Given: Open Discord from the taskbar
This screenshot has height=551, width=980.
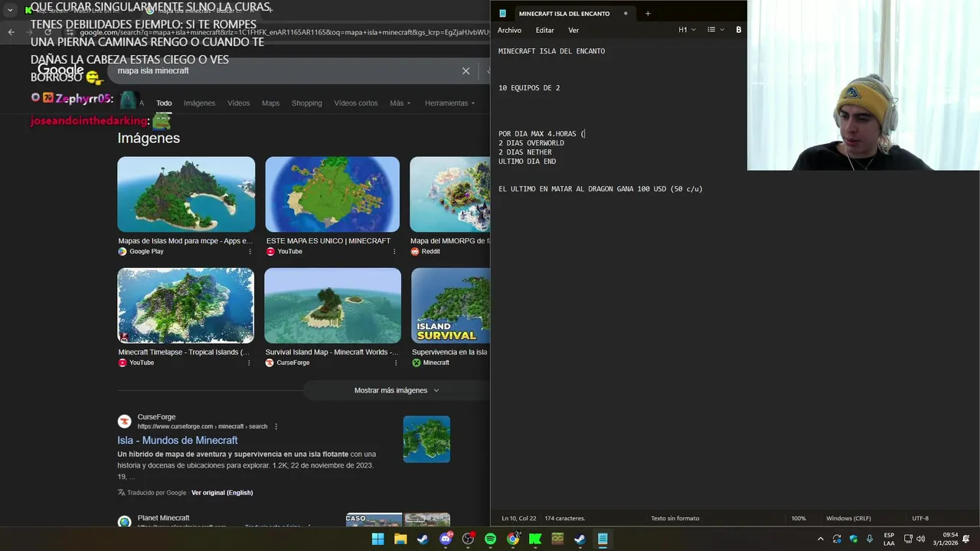Looking at the screenshot, I should point(446,539).
